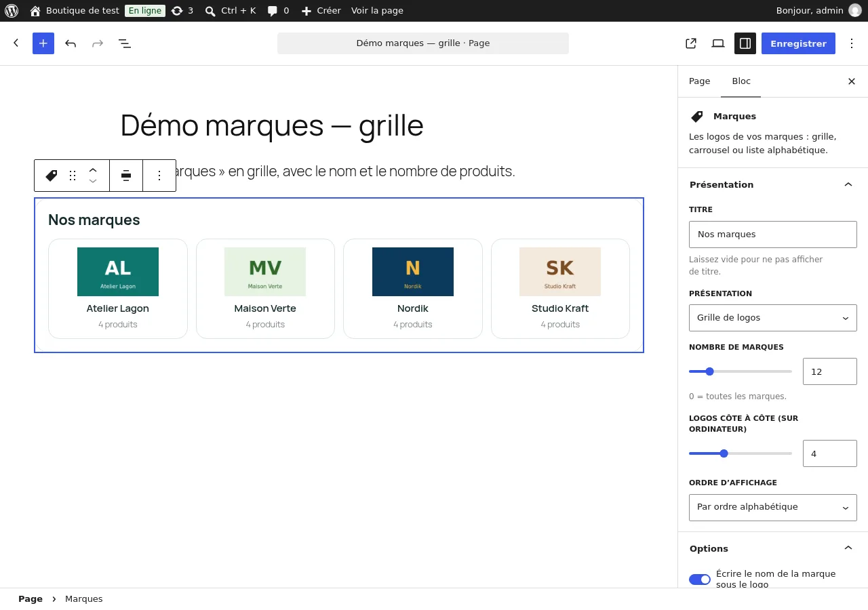
Task: Click the columns number field showing 4
Action: tap(830, 453)
